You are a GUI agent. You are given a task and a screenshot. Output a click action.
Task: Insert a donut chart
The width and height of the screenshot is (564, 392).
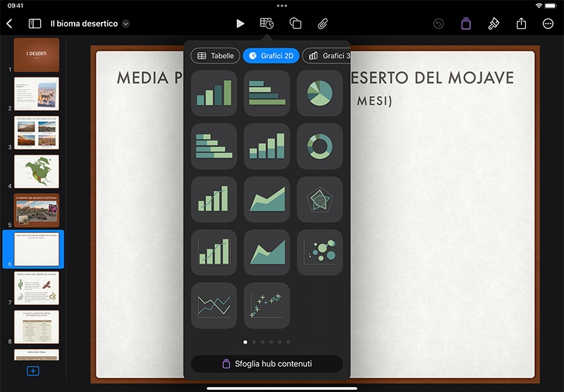click(320, 146)
